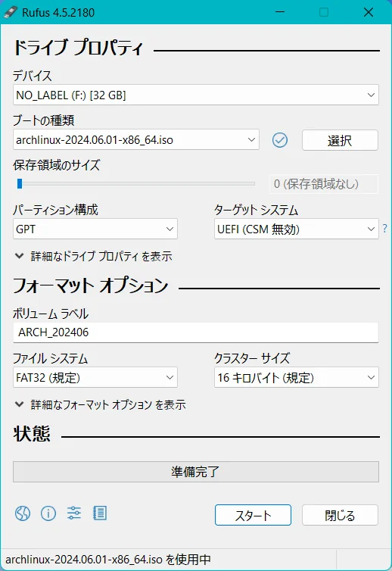392x571 pixels.
Task: Click the Rufus 4.5.2180 title text
Action: [x=58, y=12]
